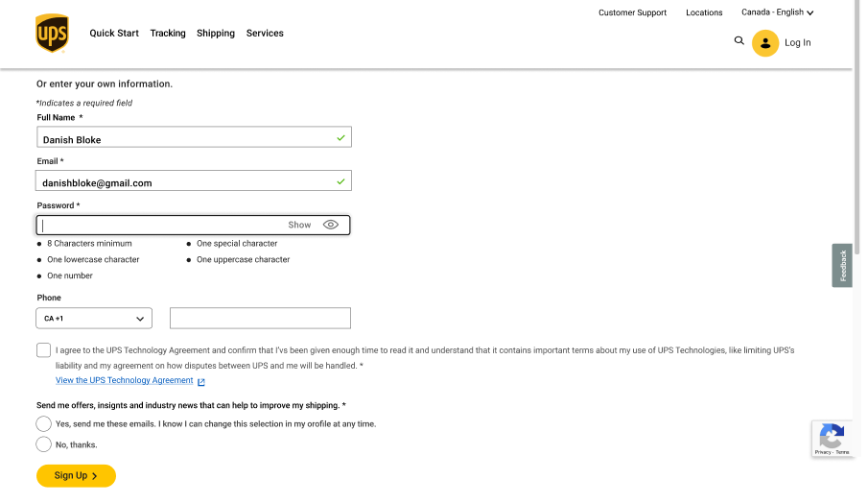This screenshot has width=868, height=503.
Task: Expand the Shipping navigation menu
Action: point(218,34)
